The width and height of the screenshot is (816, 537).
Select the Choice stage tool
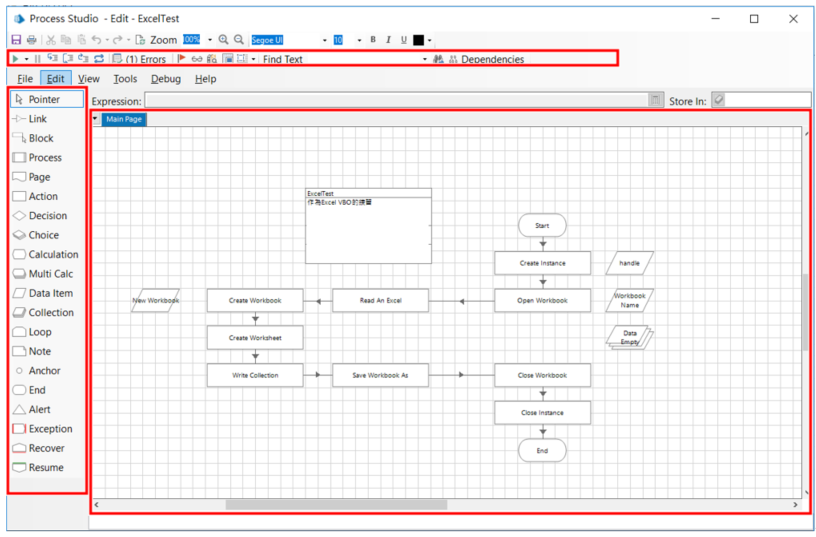47,235
